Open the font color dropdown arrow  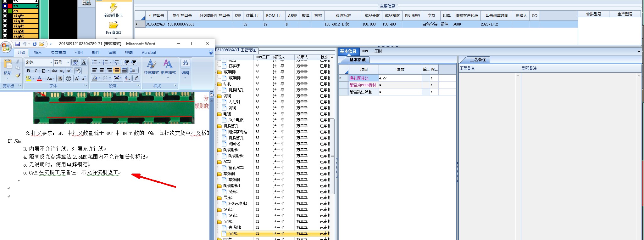pyautogui.click(x=44, y=78)
